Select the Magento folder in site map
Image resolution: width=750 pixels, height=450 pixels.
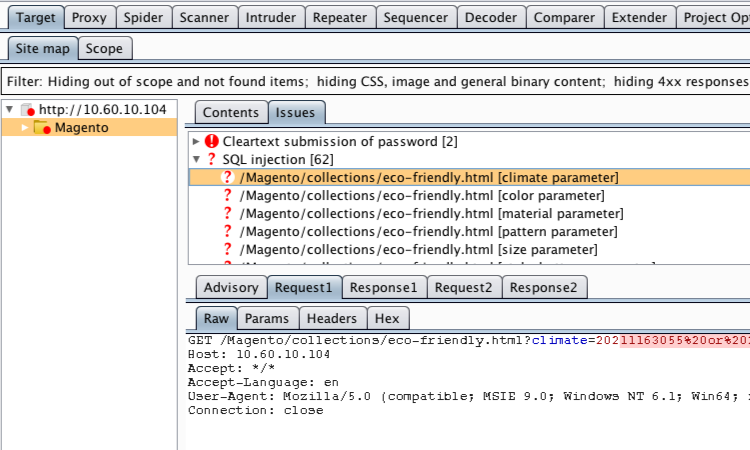point(81,128)
